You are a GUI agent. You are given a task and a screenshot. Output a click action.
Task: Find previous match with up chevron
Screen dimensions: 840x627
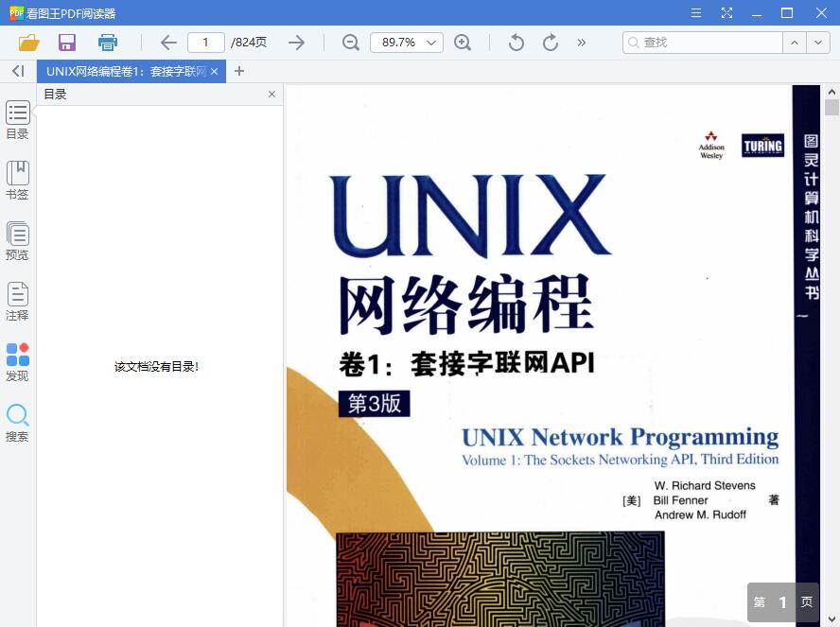[795, 43]
